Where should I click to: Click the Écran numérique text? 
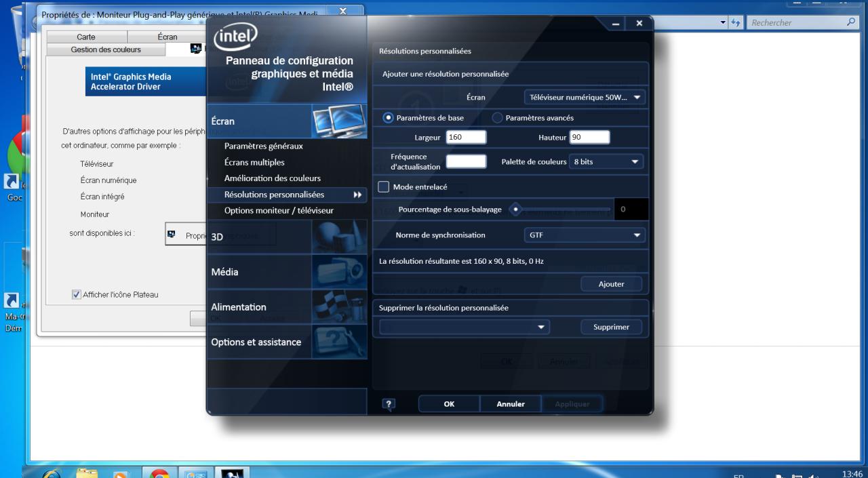coord(108,180)
